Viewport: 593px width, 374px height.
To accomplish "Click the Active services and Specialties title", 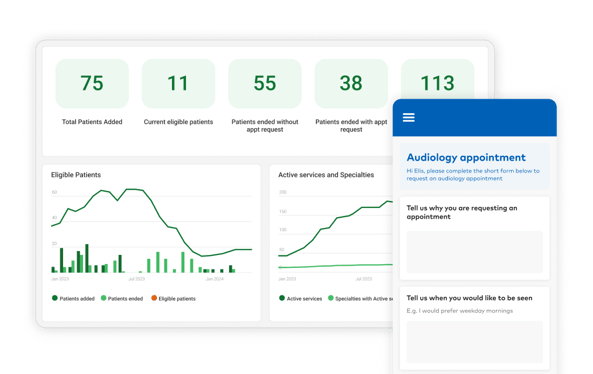I will pyautogui.click(x=326, y=175).
